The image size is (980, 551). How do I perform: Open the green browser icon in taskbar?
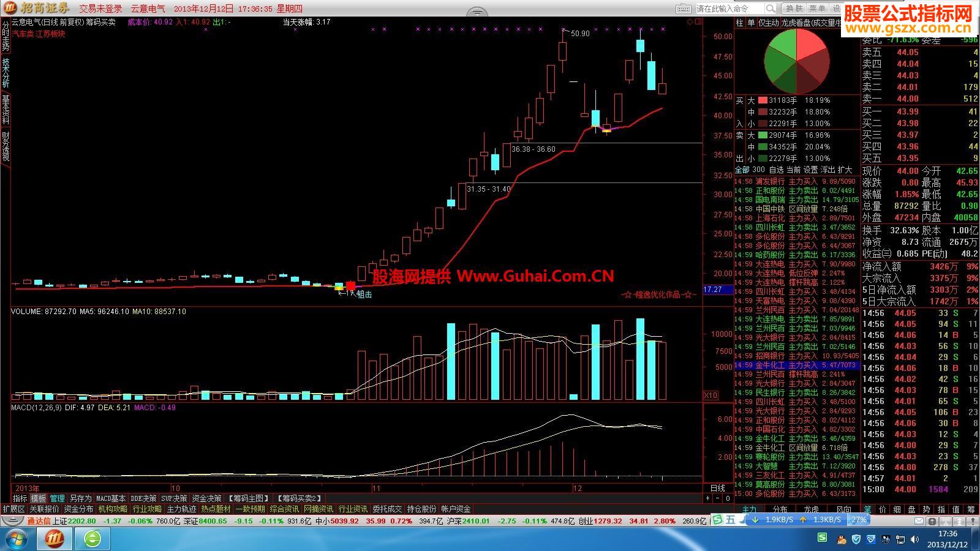tap(92, 539)
